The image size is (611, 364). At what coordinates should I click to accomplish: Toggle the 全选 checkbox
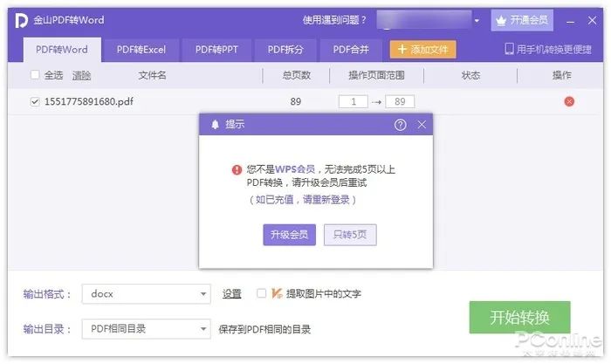[35, 75]
